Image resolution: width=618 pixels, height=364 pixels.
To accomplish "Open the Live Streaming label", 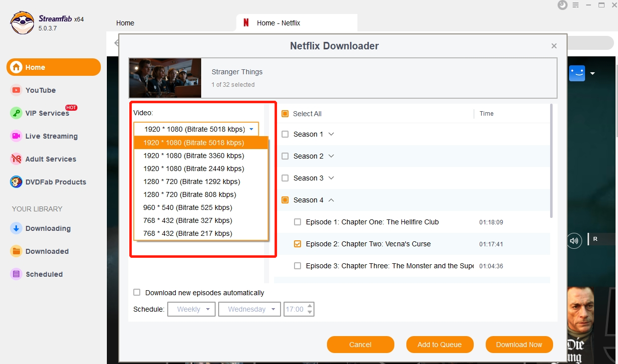I will click(x=51, y=136).
